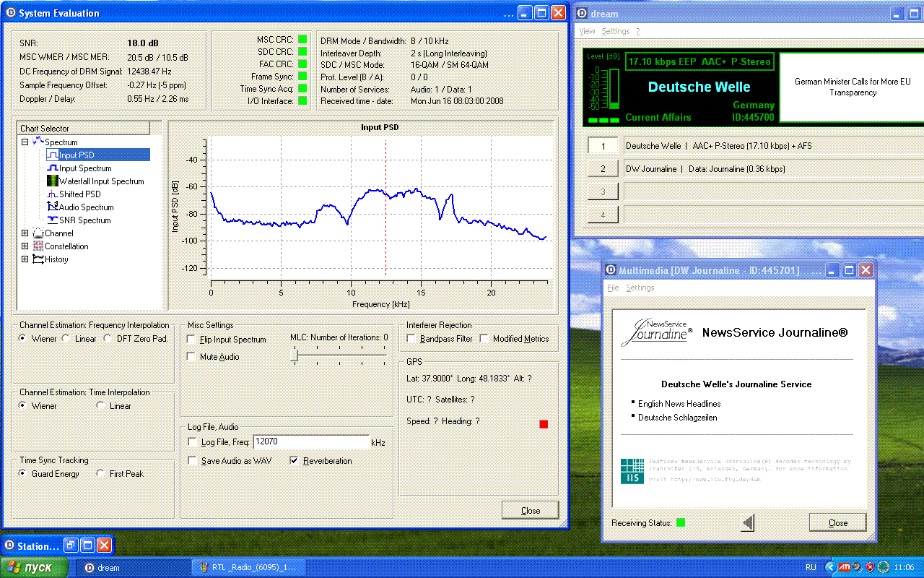The width and height of the screenshot is (924, 578).
Task: Click the System Evaluation title icon
Action: [x=10, y=13]
